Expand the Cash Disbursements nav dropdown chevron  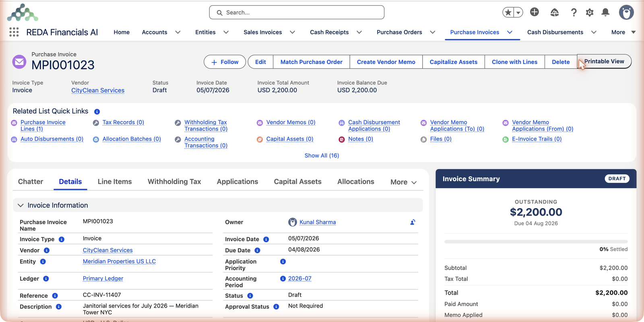click(x=593, y=32)
